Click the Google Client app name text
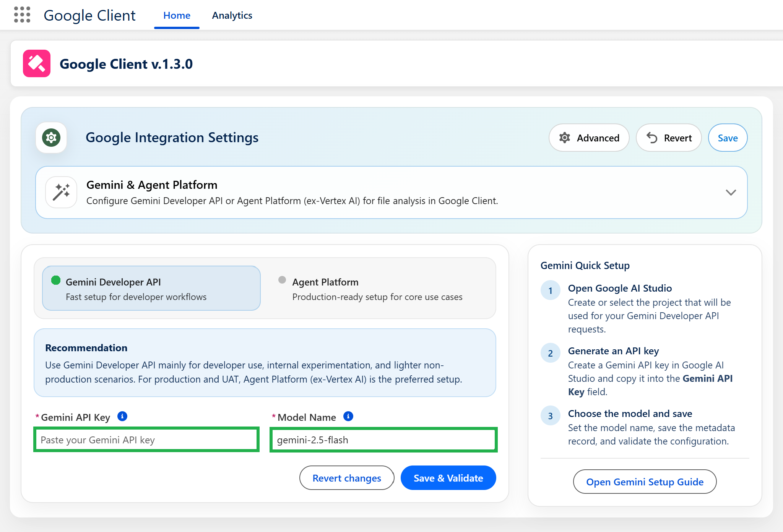Screen dimensions: 783x532 [89, 15]
